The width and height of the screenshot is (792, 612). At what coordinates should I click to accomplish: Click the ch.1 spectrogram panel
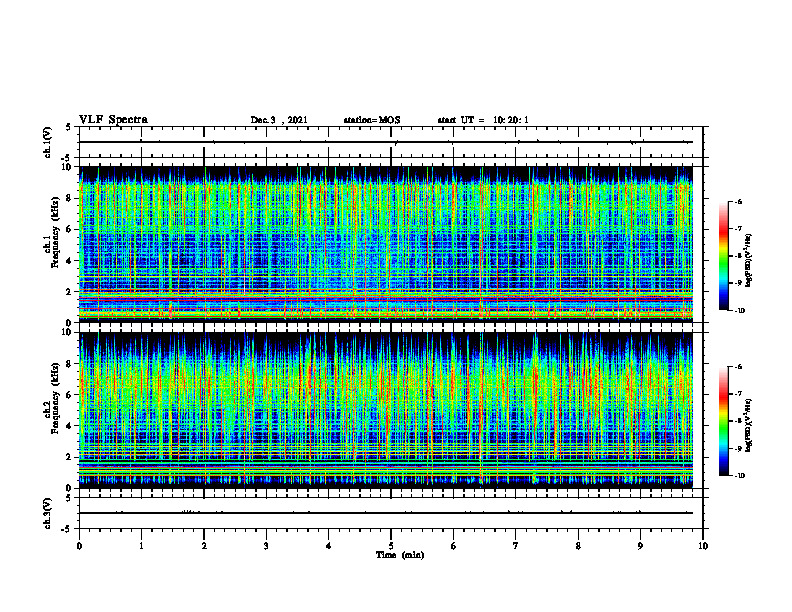(x=386, y=244)
